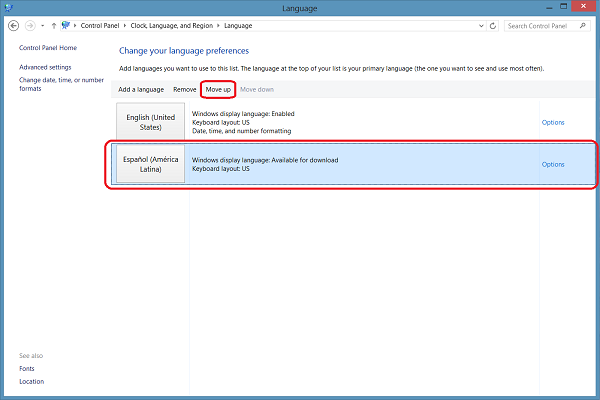Click 'Date, time, and number formatting' text
This screenshot has width=600, height=400.
[241, 131]
